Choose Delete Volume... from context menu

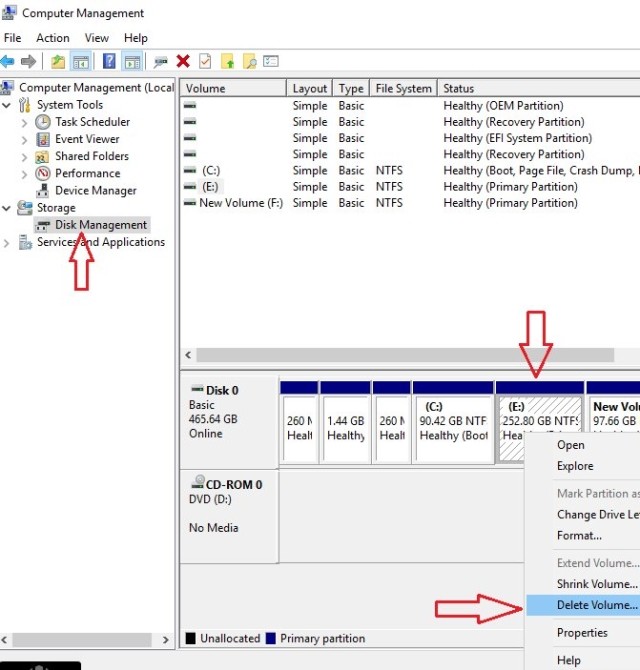(583, 605)
